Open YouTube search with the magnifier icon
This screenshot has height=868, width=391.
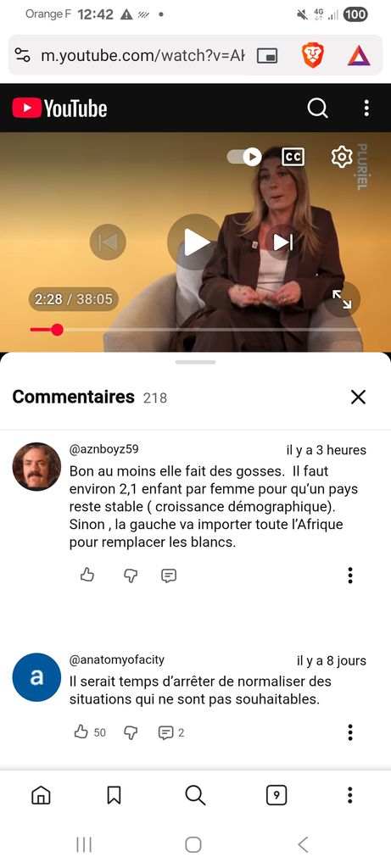tap(317, 108)
